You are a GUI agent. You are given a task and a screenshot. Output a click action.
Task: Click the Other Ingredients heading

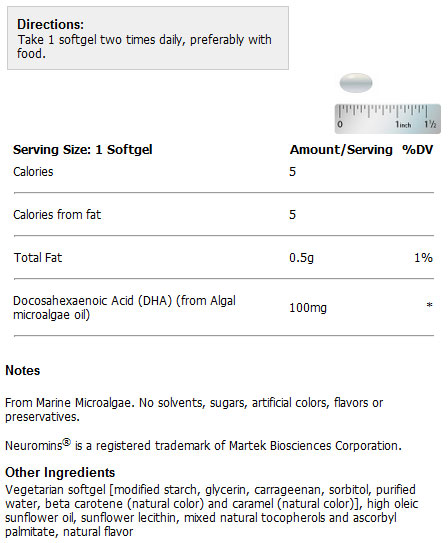coord(60,472)
